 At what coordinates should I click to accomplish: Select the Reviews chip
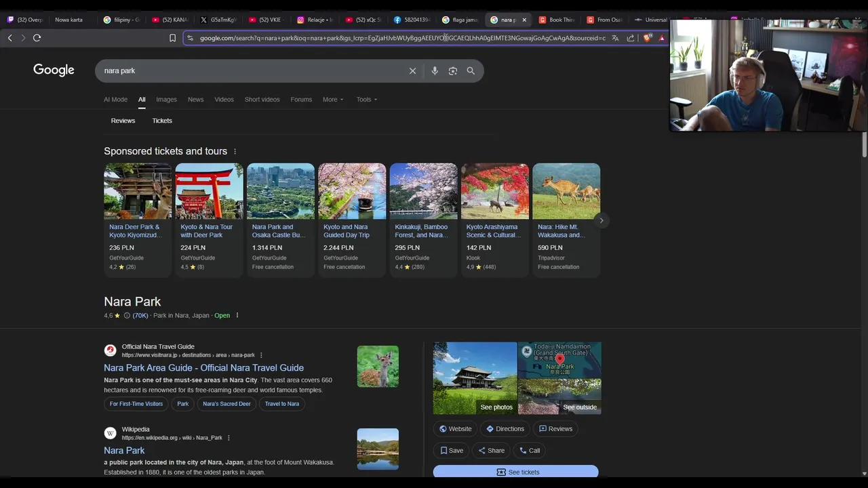pos(123,121)
